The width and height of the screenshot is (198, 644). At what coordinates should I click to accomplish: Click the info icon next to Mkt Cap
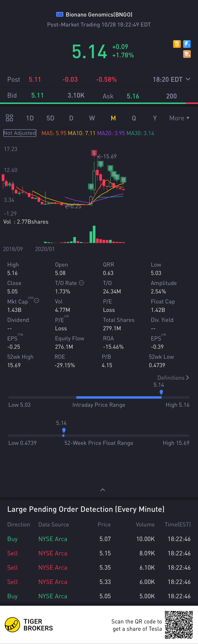pos(37,300)
